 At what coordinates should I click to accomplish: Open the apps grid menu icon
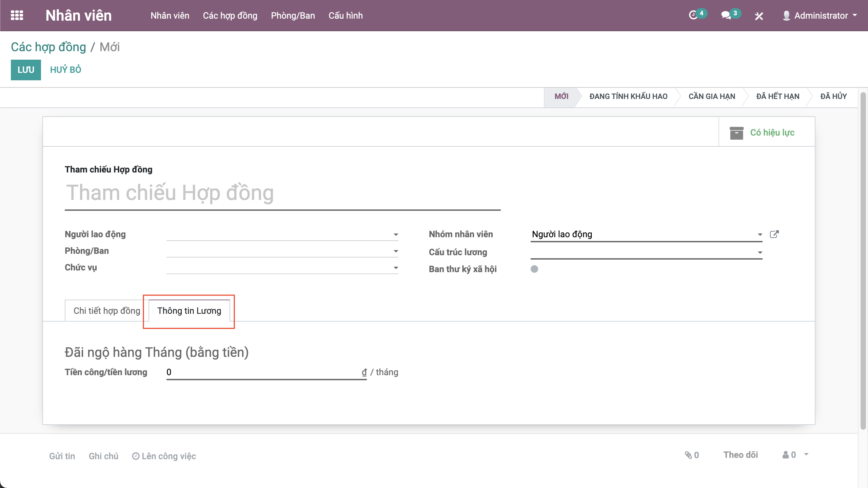pyautogui.click(x=17, y=15)
